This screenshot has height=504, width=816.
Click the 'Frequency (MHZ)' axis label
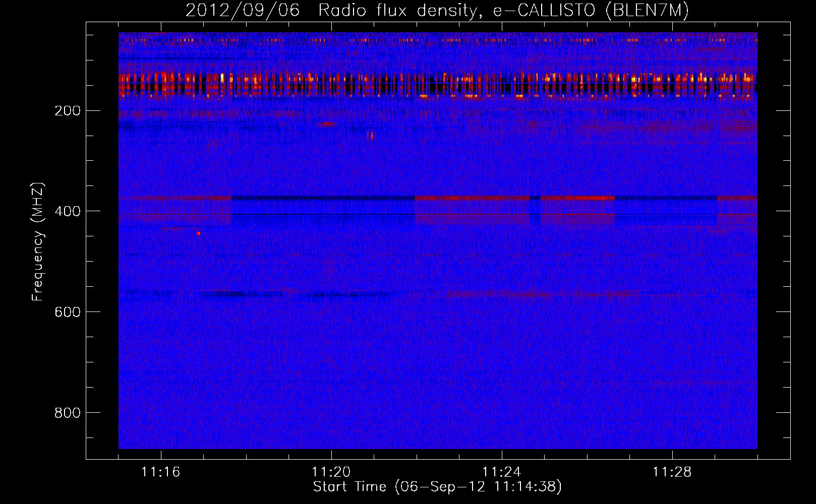pos(38,241)
